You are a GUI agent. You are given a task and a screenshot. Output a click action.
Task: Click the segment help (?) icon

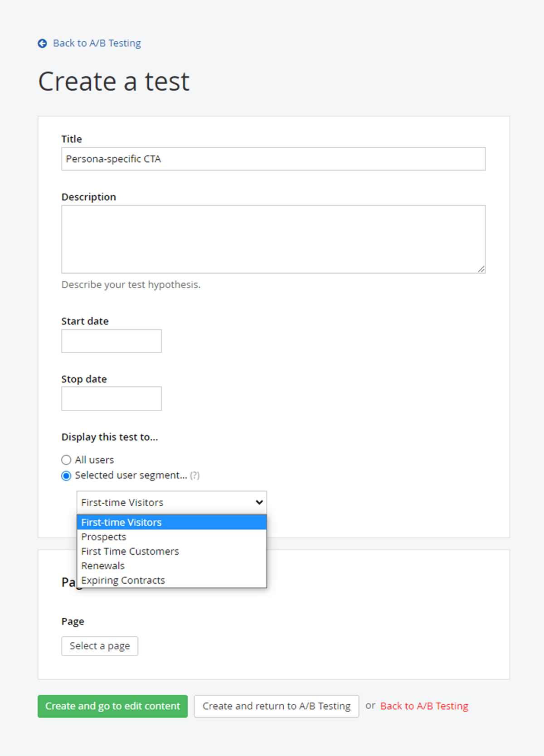coord(194,475)
